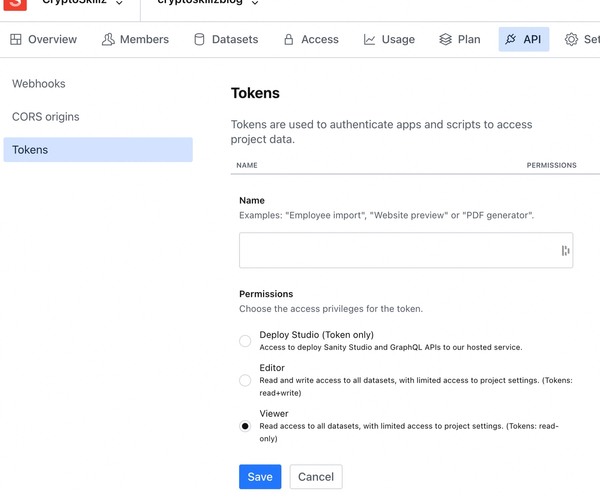This screenshot has width=600, height=495.
Task: Expand the CryptoSkillz organization dropdown
Action: tap(119, 4)
